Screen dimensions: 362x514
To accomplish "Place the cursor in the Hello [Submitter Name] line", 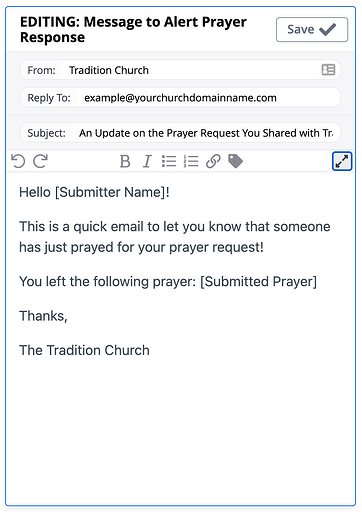I will 94,192.
